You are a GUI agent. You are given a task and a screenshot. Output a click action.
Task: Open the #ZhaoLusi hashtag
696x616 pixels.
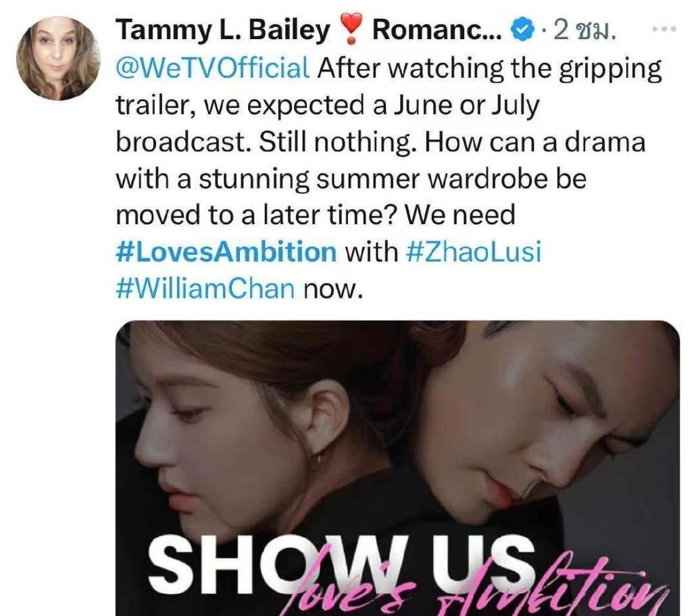(474, 252)
